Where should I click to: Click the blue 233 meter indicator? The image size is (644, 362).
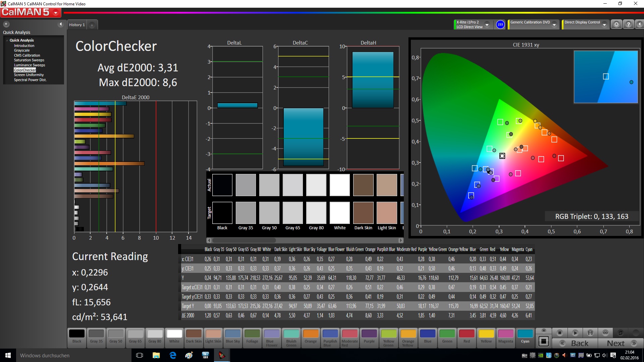(500, 24)
